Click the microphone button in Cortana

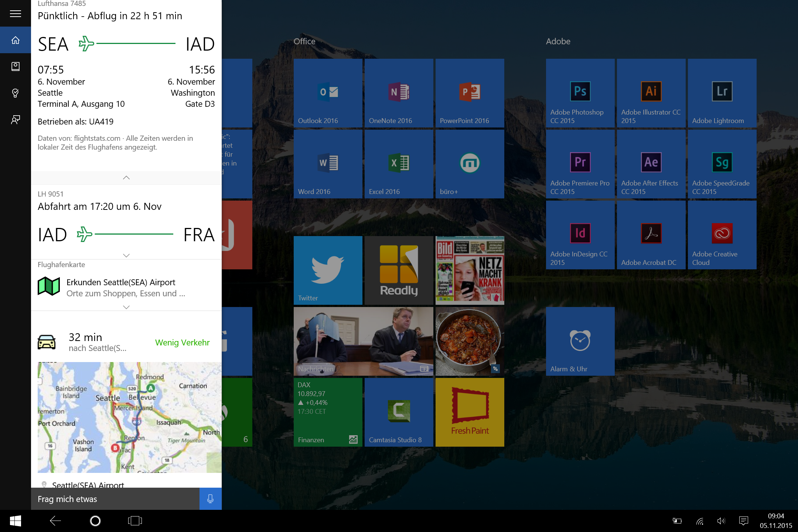point(210,499)
